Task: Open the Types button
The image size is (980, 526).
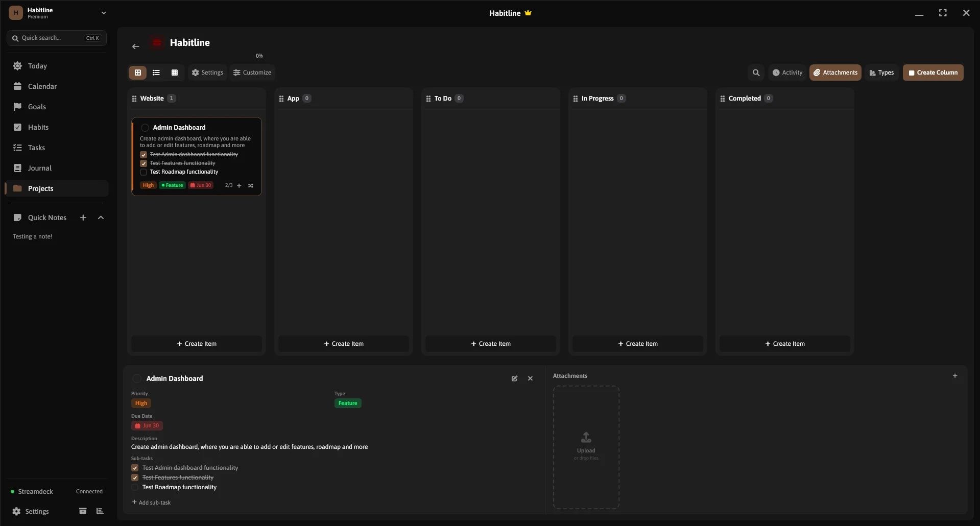Action: [881, 73]
